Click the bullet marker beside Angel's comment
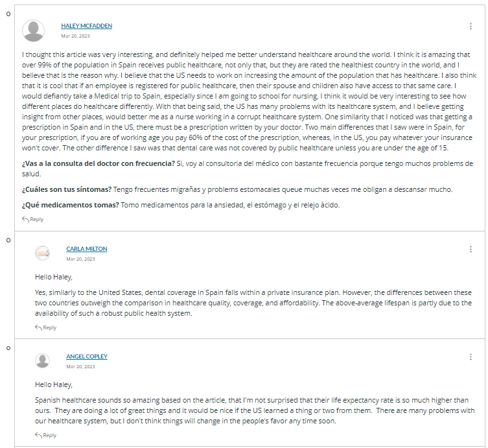 8,348
